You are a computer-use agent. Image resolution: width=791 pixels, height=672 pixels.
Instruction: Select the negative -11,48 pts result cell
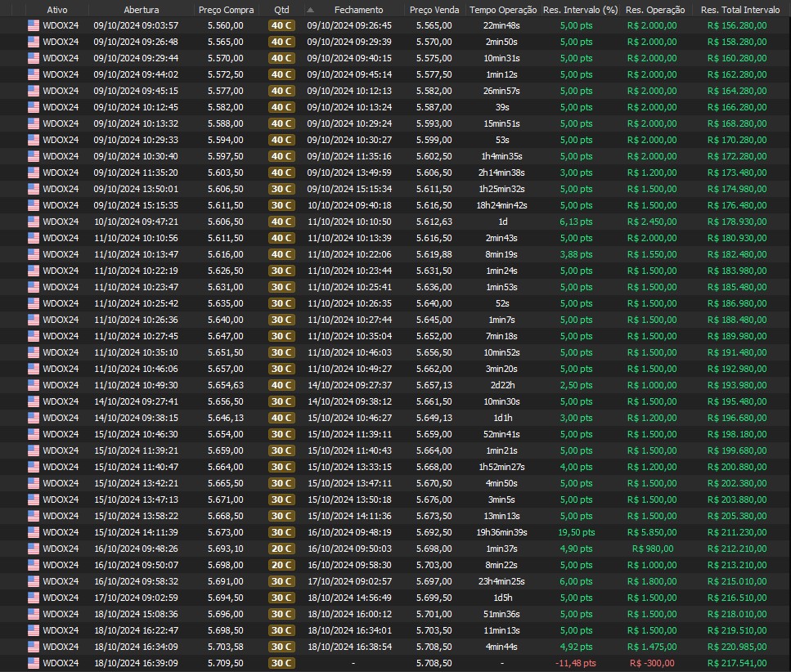pyautogui.click(x=576, y=663)
